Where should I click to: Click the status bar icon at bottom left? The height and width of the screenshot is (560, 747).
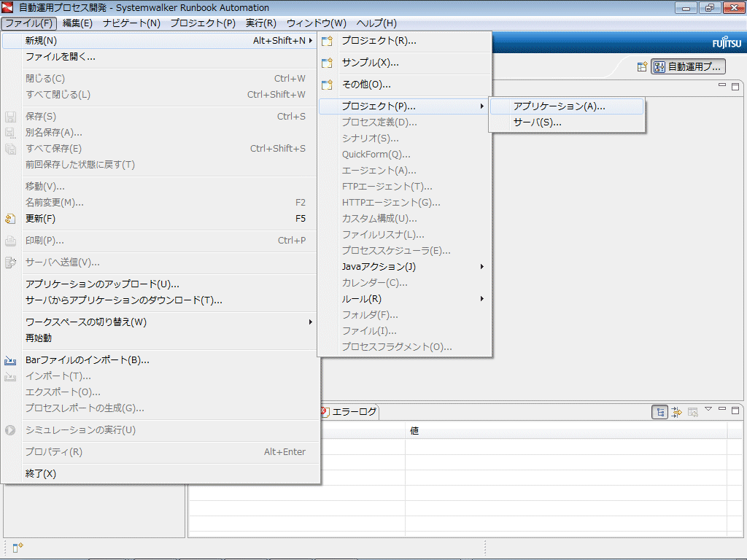(x=18, y=548)
